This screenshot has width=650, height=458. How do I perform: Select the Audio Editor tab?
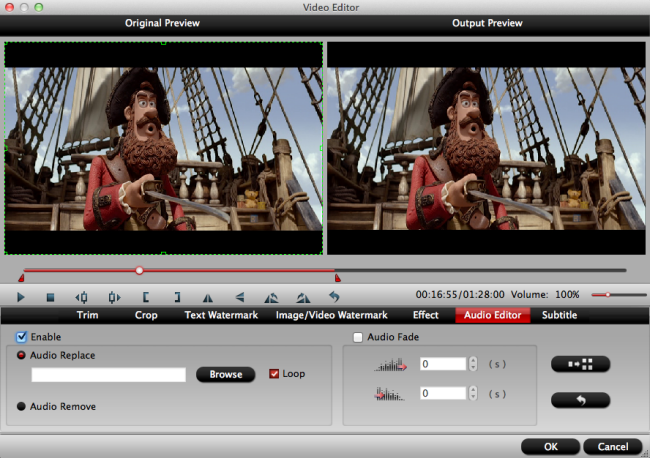[x=492, y=315]
